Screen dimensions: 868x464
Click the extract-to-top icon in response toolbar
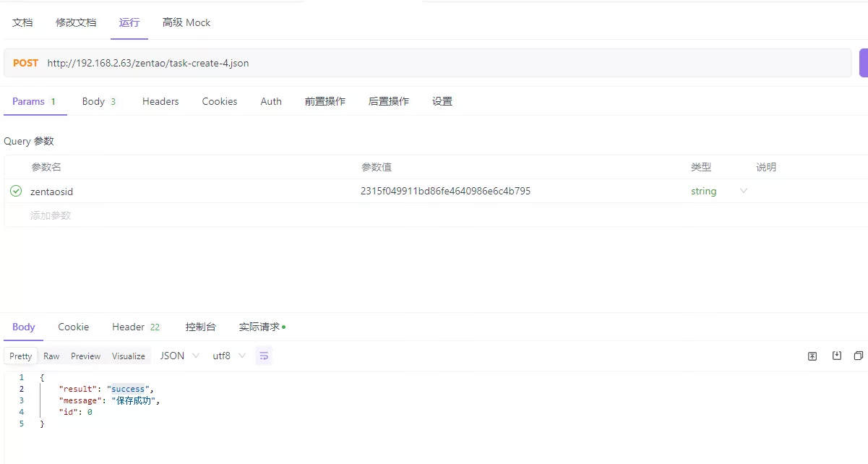(x=812, y=356)
